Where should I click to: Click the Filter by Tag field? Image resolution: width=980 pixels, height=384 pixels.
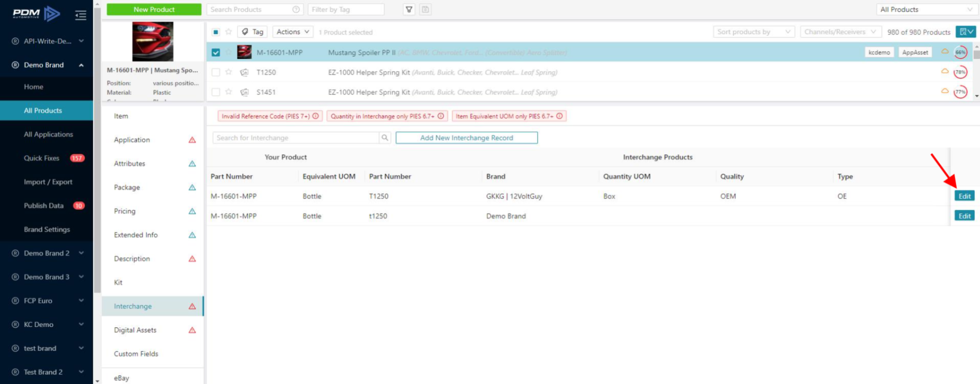point(346,9)
